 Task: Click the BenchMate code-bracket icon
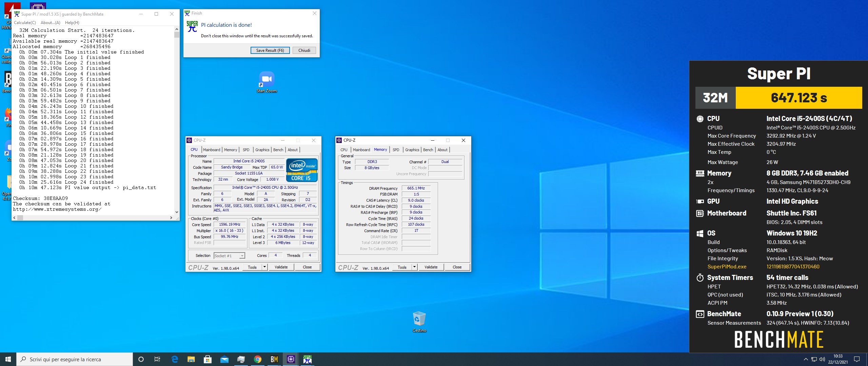pyautogui.click(x=700, y=314)
